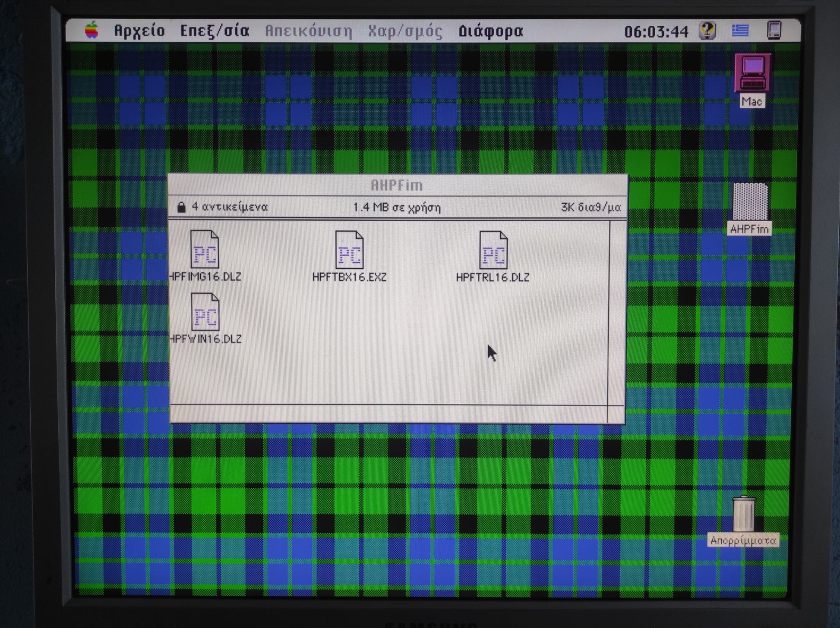Select the HPFTBX16.EXZ file icon
The image size is (840, 628).
(x=349, y=250)
